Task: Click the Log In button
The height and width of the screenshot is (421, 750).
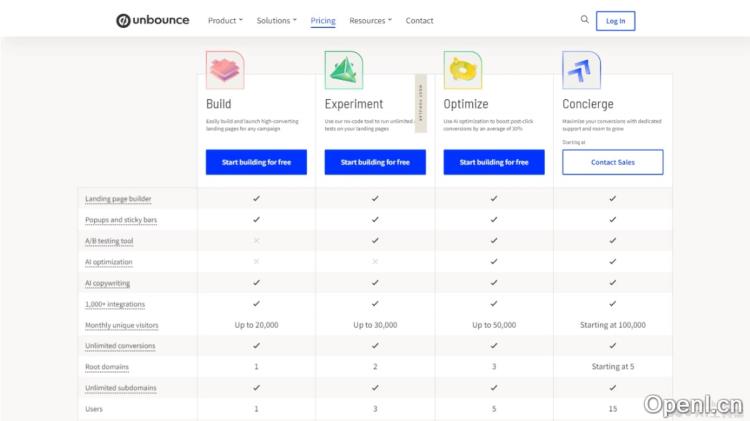Action: pyautogui.click(x=615, y=20)
